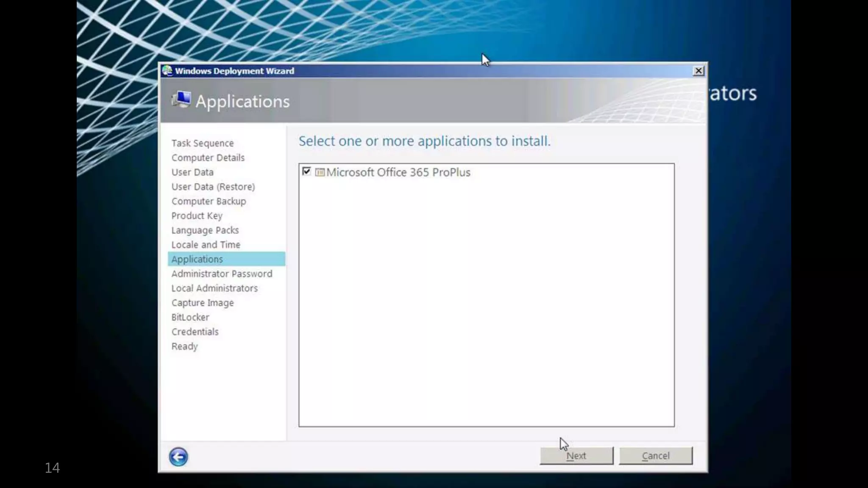
Task: Select Product Key in sidebar
Action: coord(197,216)
